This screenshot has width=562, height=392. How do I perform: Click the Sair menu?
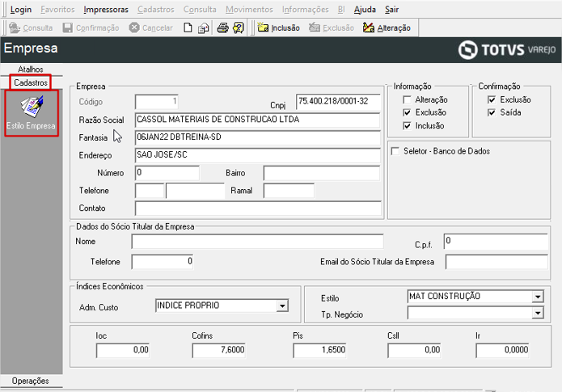click(x=391, y=10)
